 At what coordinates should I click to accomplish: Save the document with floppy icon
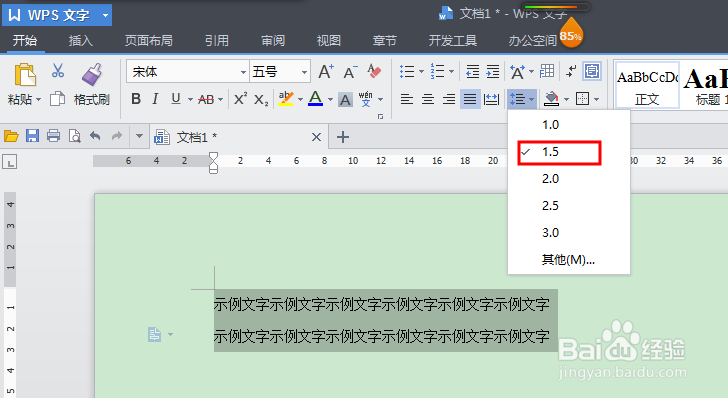(32, 136)
